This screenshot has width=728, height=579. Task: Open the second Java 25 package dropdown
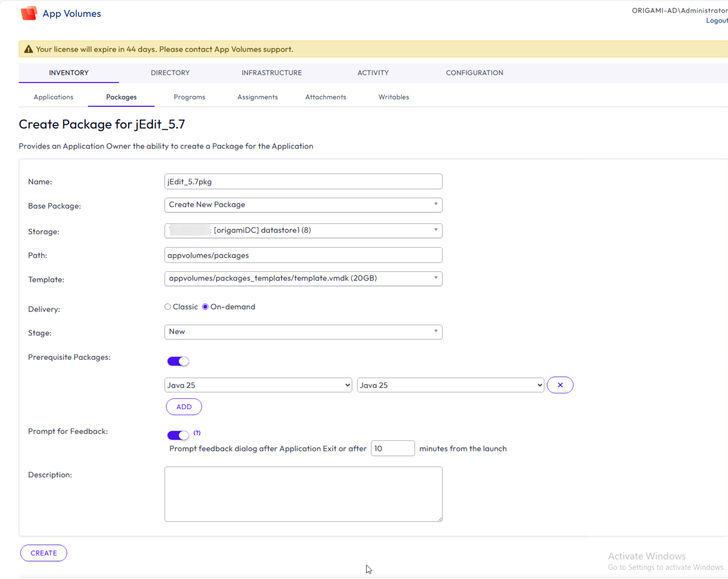coord(450,385)
